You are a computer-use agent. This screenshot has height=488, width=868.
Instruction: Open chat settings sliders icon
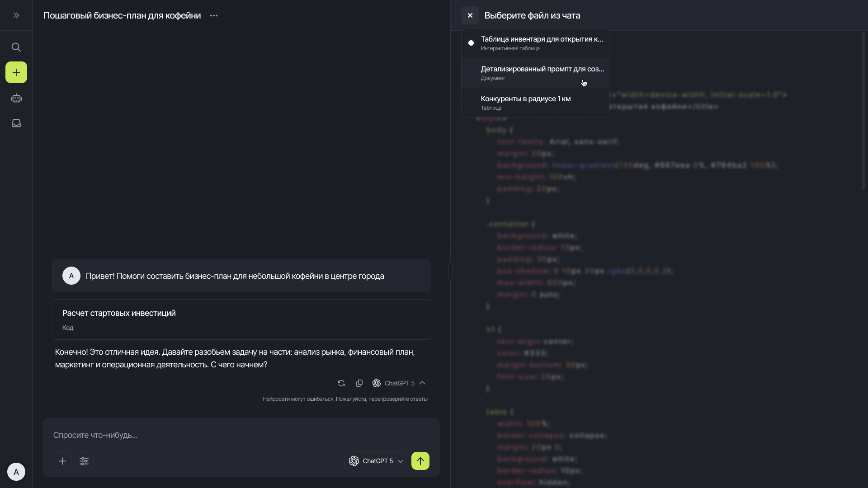pyautogui.click(x=84, y=461)
